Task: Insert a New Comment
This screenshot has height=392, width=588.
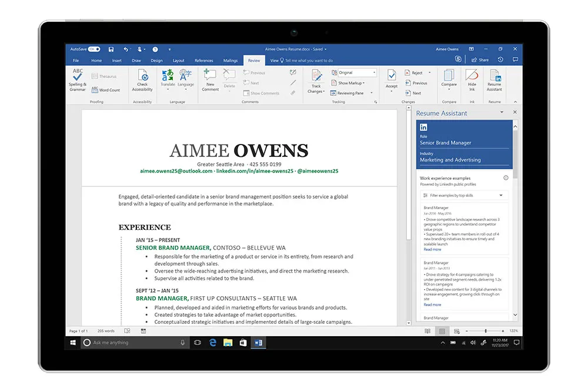Action: coord(210,80)
